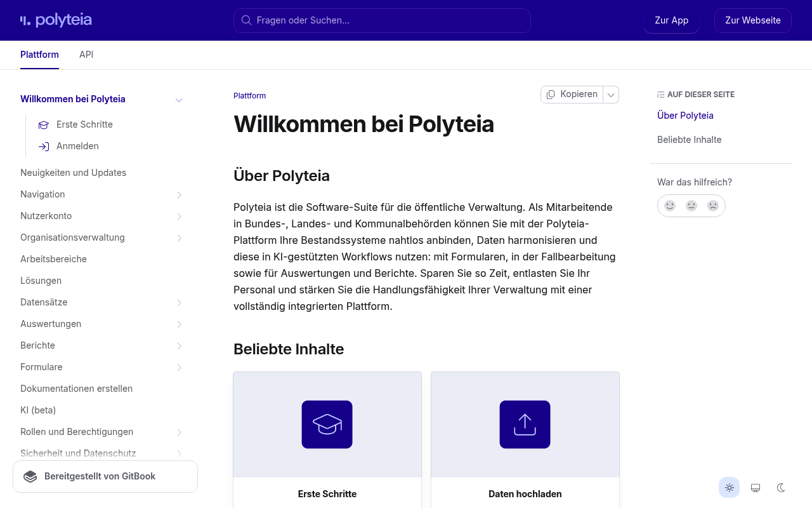Jump to Beliebte Inhalte section
The width and height of the screenshot is (812, 508).
(x=689, y=140)
